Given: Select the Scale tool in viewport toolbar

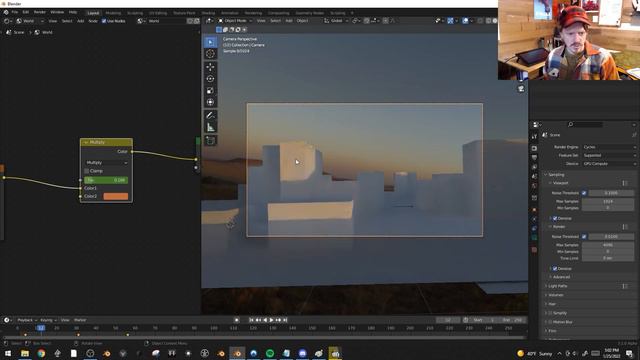Looking at the screenshot, I should pos(210,91).
